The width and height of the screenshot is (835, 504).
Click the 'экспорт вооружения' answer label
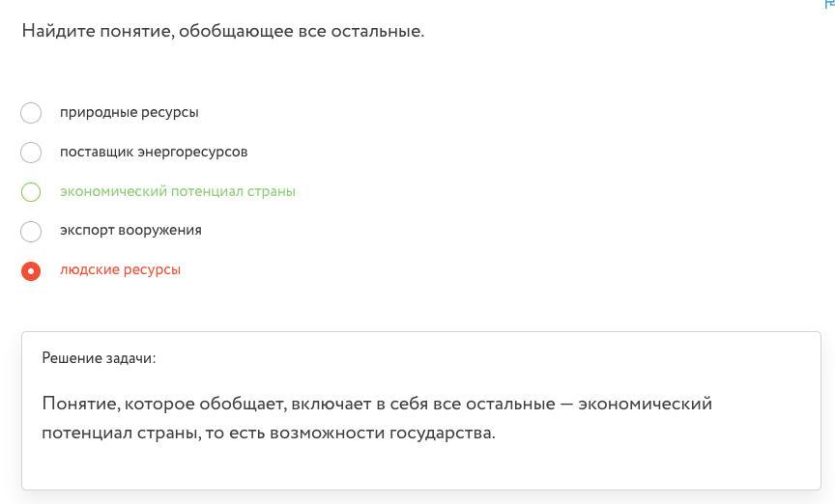pos(130,230)
